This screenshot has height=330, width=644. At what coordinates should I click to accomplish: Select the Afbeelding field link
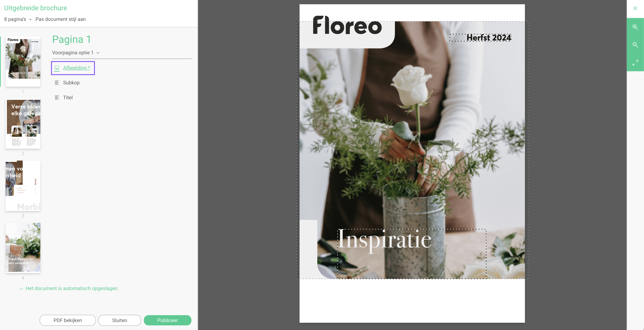point(76,68)
